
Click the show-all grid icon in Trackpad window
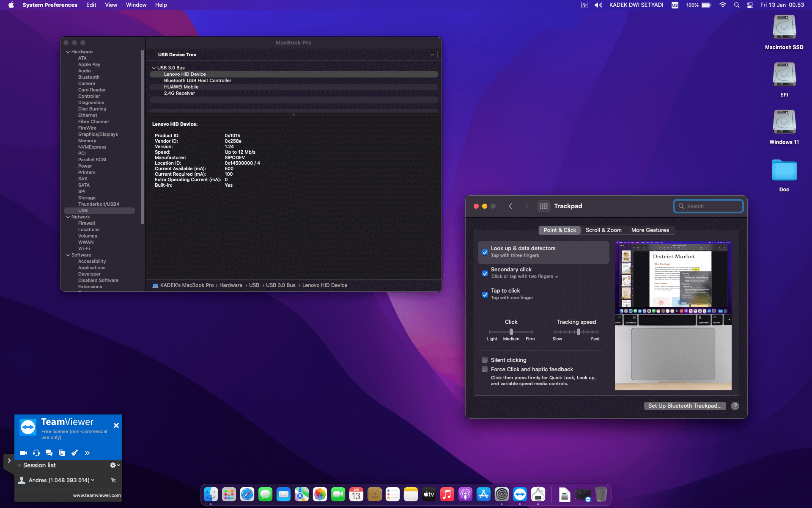pos(544,206)
